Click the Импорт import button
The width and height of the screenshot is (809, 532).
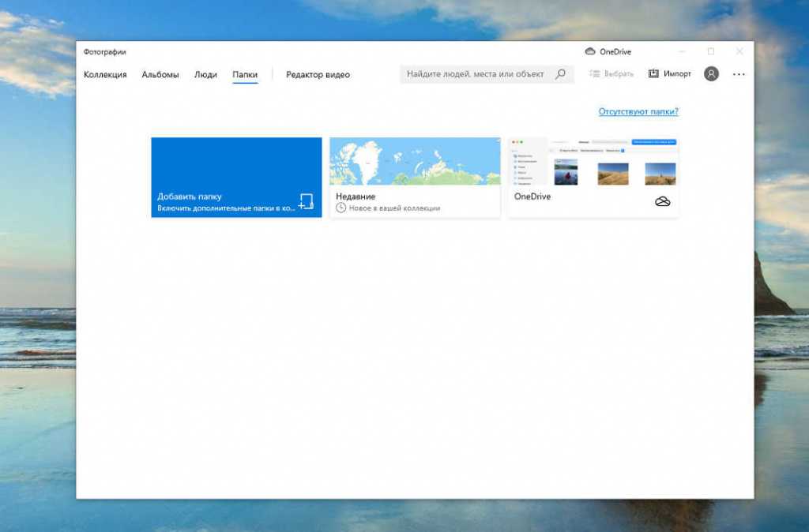(x=670, y=74)
